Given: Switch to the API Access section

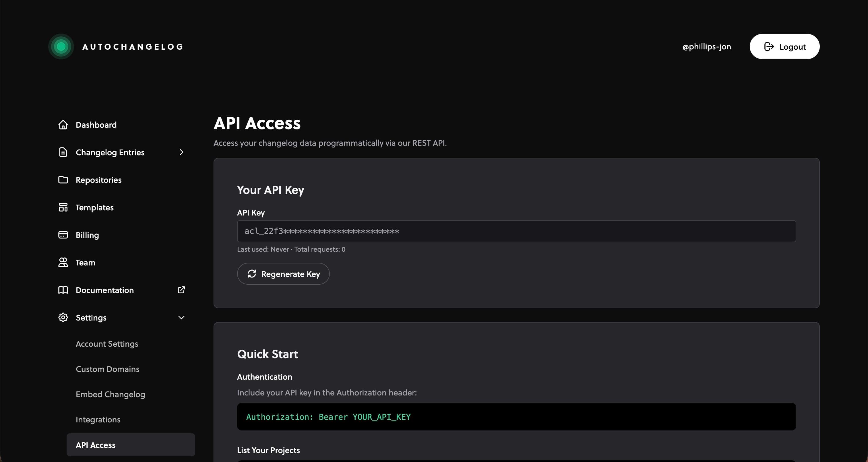Looking at the screenshot, I should click(x=95, y=445).
